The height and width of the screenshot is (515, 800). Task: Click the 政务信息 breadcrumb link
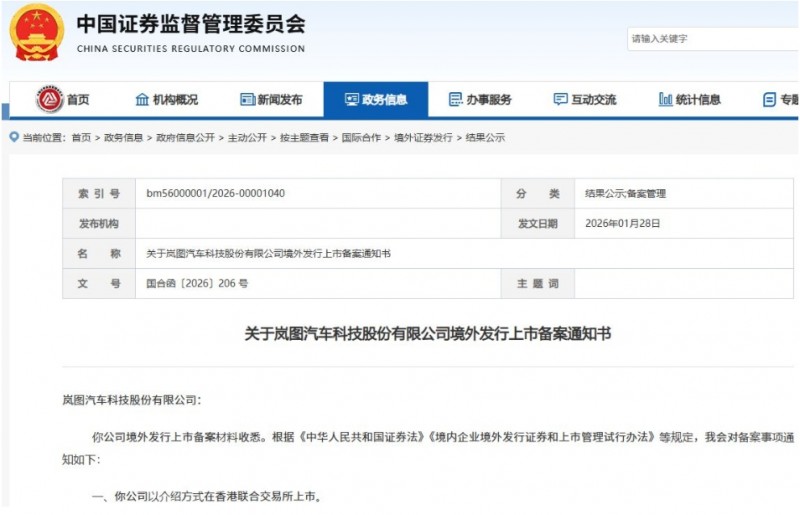pyautogui.click(x=123, y=137)
